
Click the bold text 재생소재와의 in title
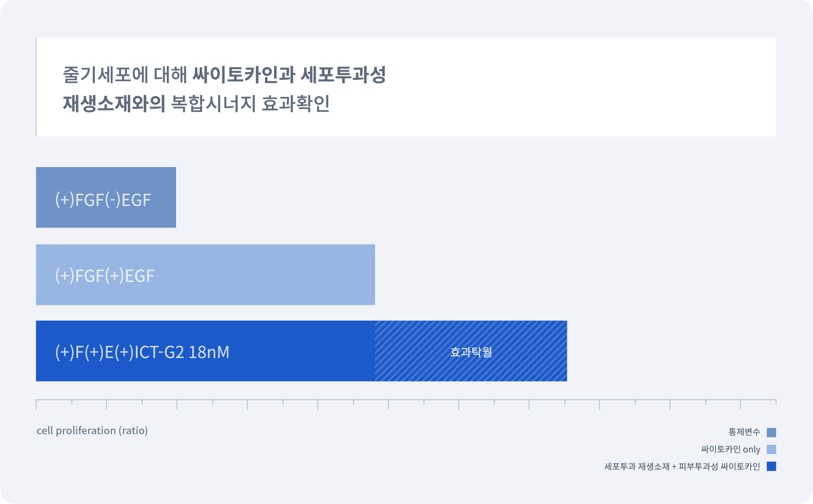point(114,104)
